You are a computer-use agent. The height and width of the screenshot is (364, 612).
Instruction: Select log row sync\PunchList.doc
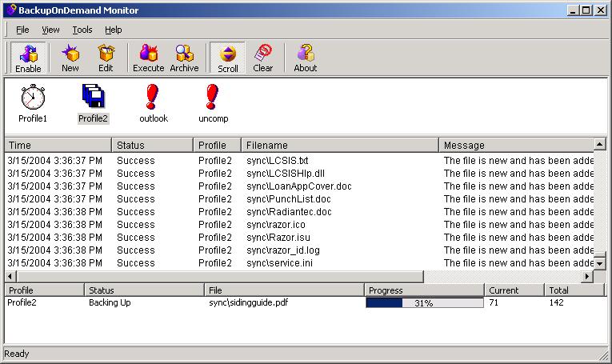[300, 199]
